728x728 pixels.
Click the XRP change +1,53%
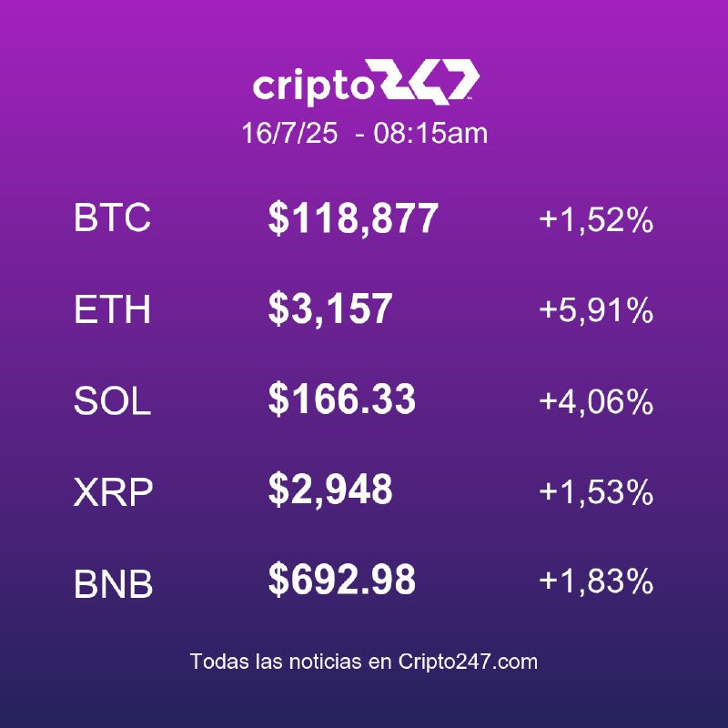(596, 492)
